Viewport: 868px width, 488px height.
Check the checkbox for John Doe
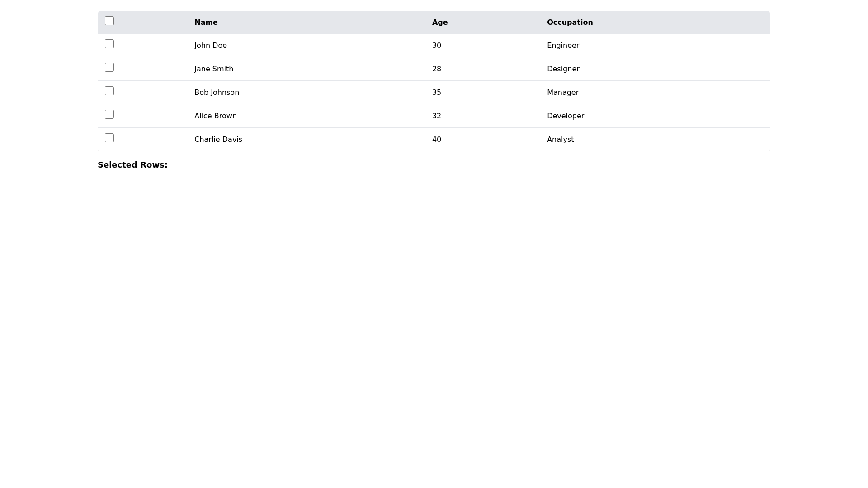tap(109, 44)
